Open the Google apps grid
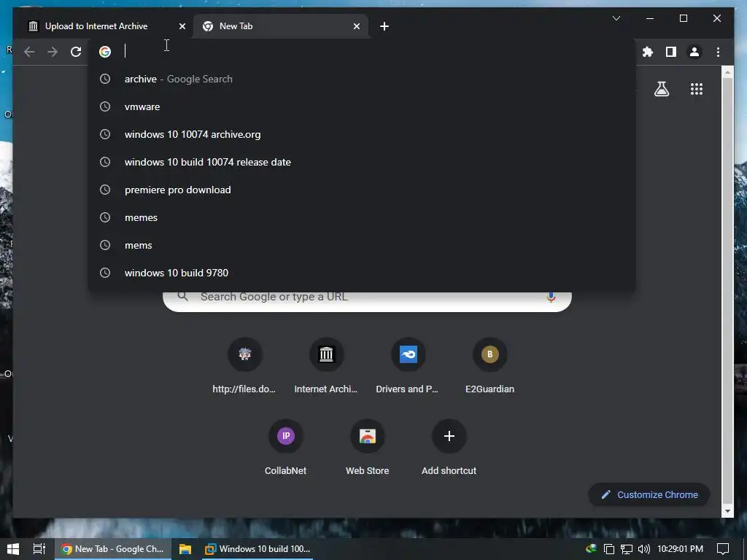 (697, 89)
